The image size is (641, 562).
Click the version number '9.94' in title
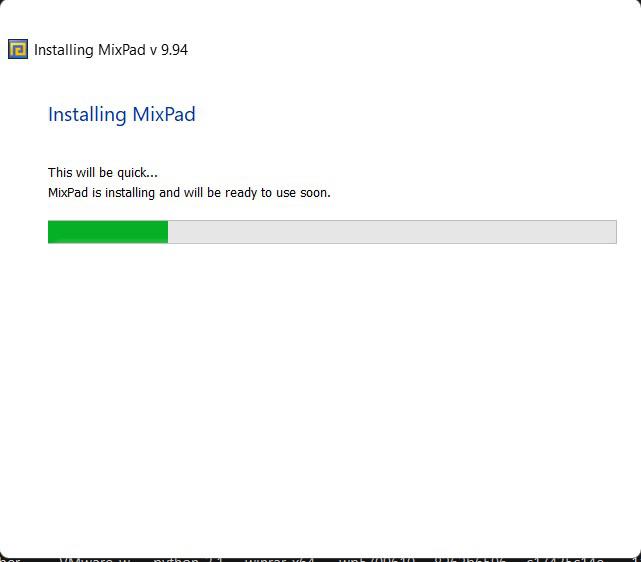point(174,50)
